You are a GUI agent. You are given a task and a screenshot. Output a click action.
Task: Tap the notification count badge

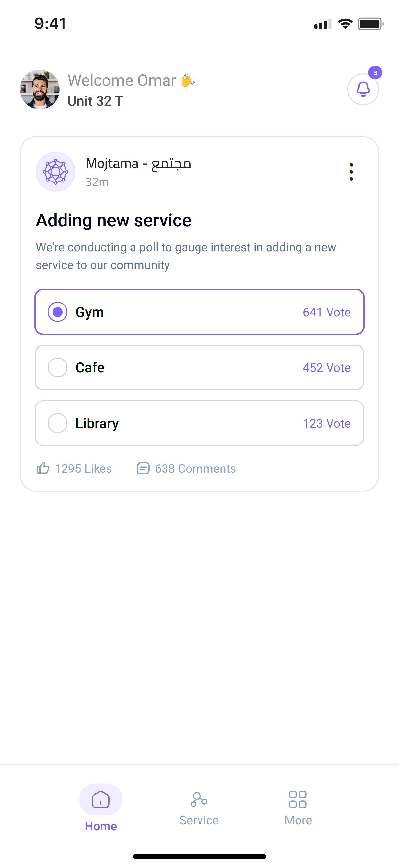(x=375, y=73)
